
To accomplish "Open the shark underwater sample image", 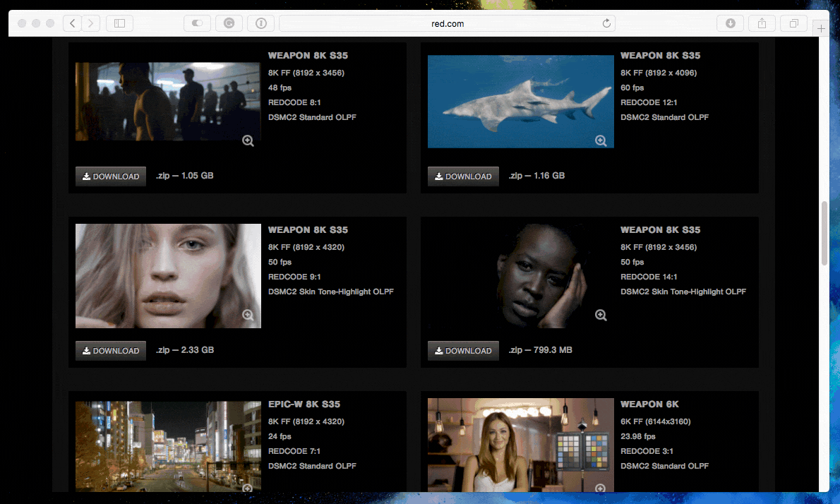I will coord(521,101).
